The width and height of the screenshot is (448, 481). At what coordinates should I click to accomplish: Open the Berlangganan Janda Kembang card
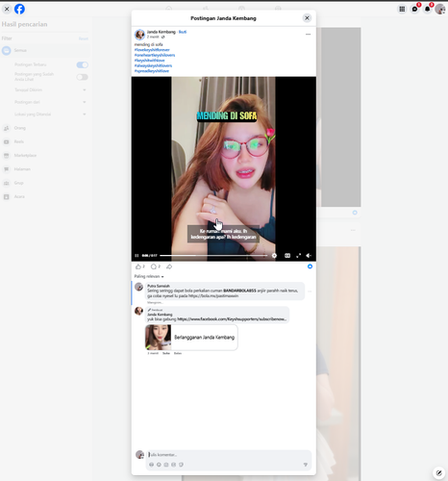[191, 338]
